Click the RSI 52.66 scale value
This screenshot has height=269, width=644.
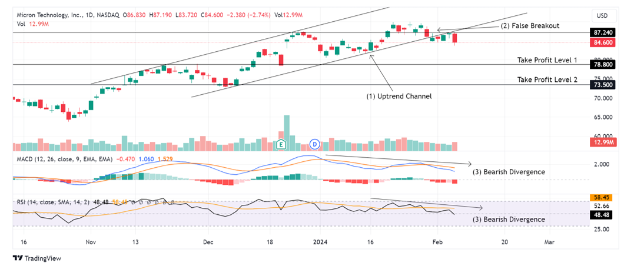pyautogui.click(x=601, y=206)
